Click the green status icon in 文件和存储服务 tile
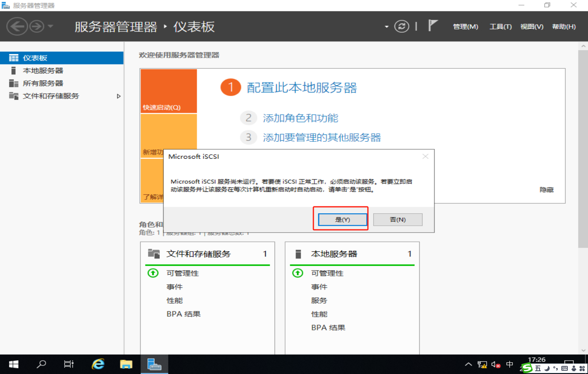Screen dimensions: 588x374 click(153, 273)
